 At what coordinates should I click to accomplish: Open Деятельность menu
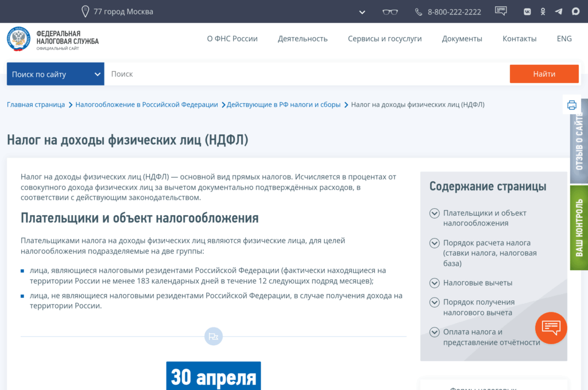tap(302, 38)
